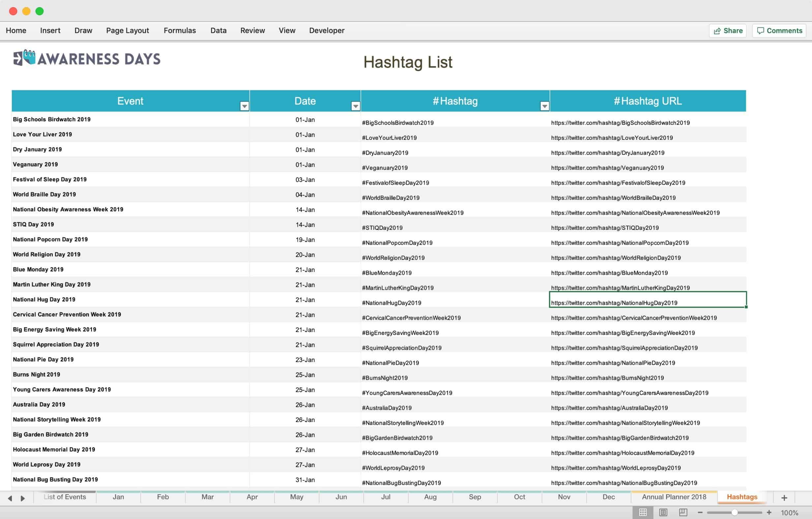This screenshot has height=519, width=812.
Task: Switch to the Oct sheet tab
Action: tap(520, 497)
